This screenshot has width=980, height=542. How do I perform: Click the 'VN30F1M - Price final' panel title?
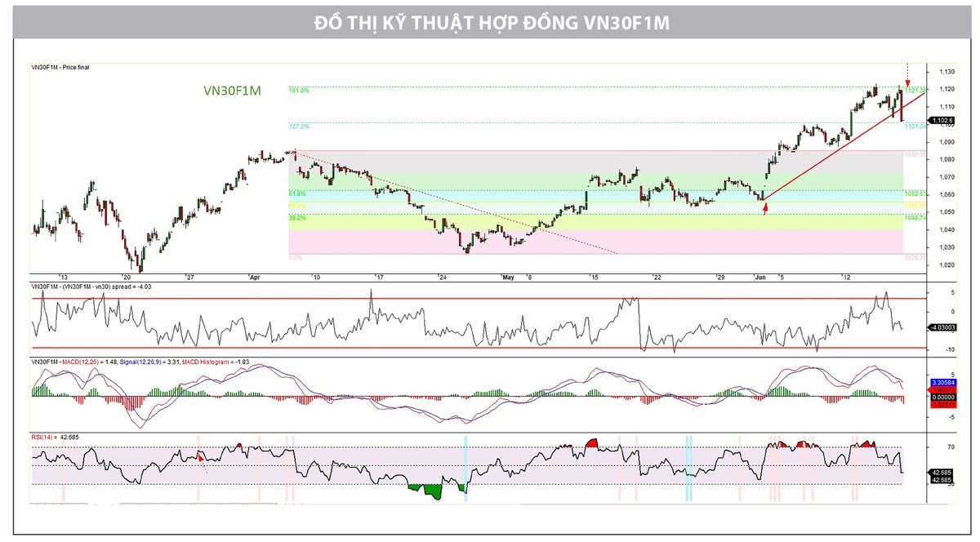pos(60,67)
